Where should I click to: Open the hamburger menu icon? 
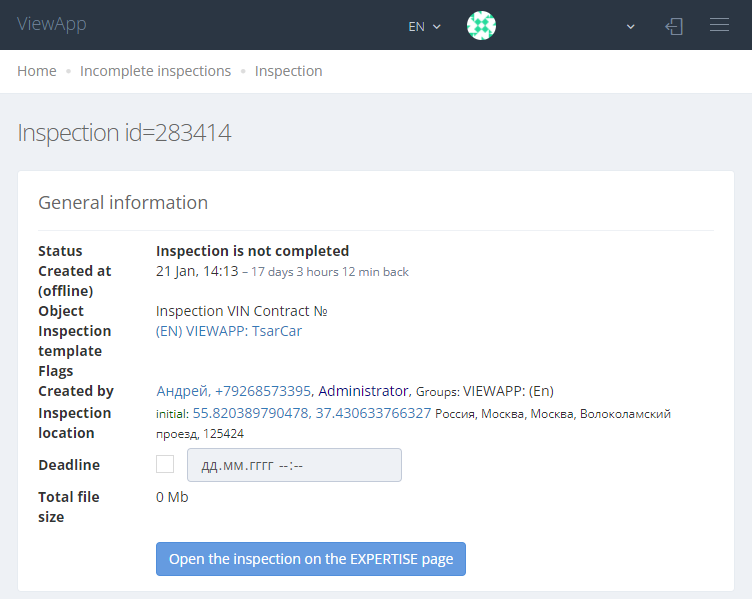[719, 25]
